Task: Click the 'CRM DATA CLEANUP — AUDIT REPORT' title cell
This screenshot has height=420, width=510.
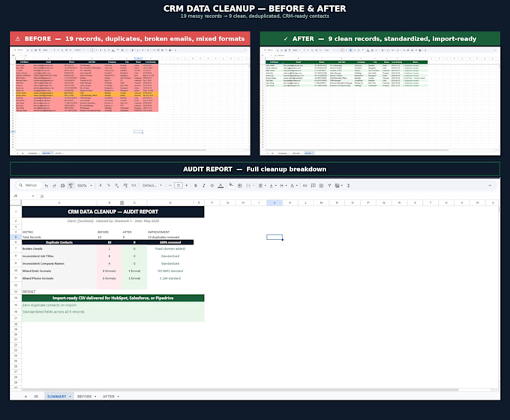Action: [112, 211]
